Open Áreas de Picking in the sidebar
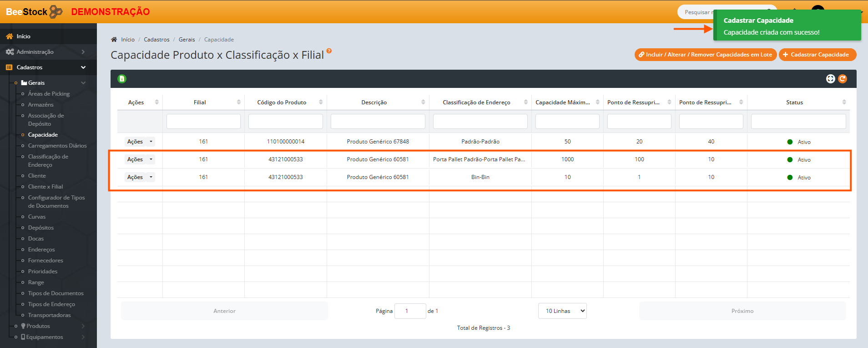This screenshot has width=868, height=348. (49, 94)
